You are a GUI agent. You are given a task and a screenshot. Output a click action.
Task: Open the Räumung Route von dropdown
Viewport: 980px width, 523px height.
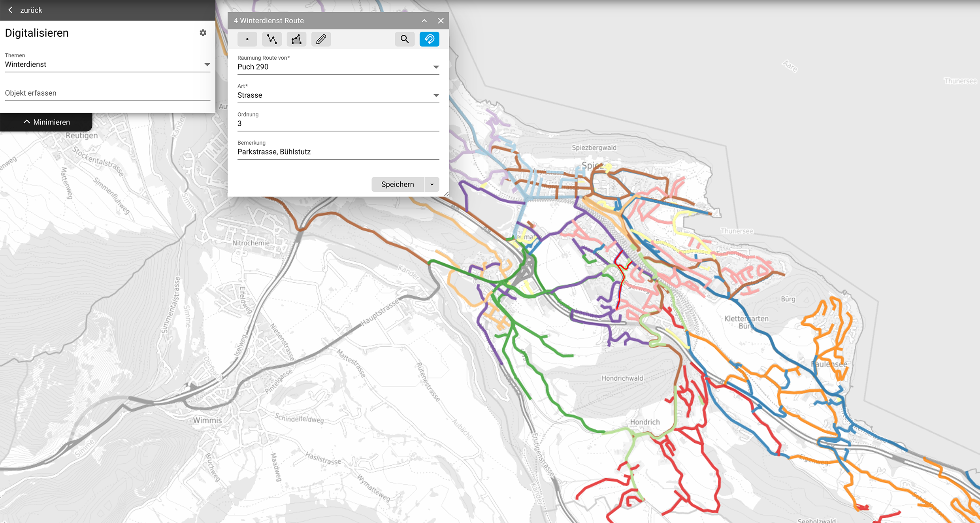(x=436, y=67)
